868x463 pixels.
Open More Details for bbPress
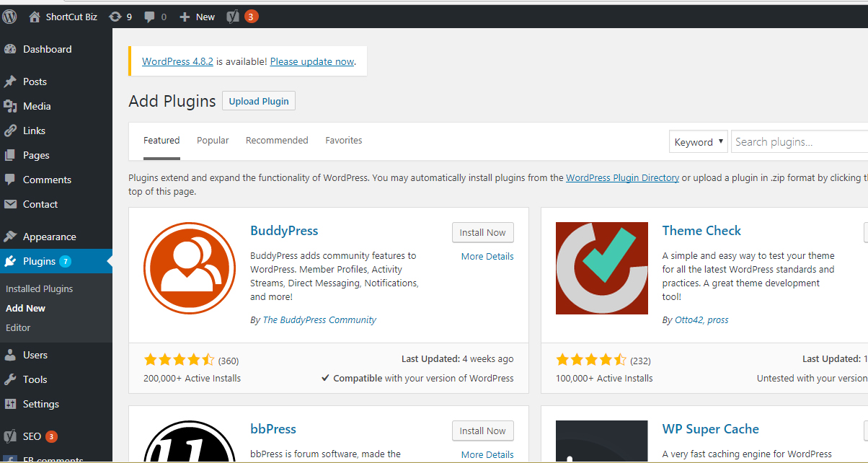click(487, 454)
